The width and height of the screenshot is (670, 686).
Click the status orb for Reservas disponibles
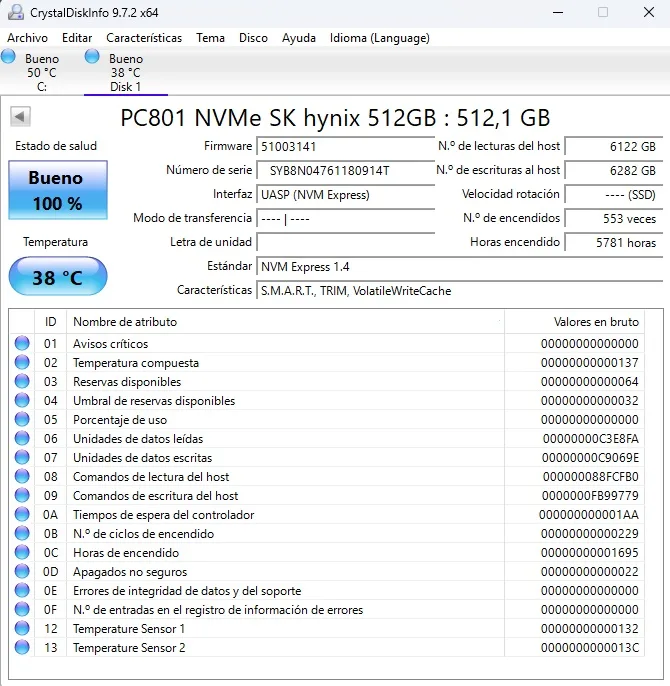(x=22, y=382)
